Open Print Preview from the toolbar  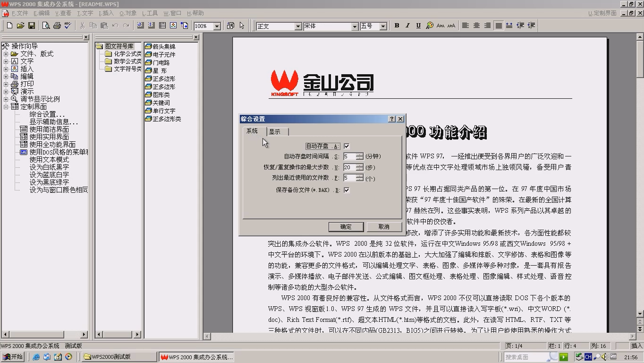coord(46,26)
